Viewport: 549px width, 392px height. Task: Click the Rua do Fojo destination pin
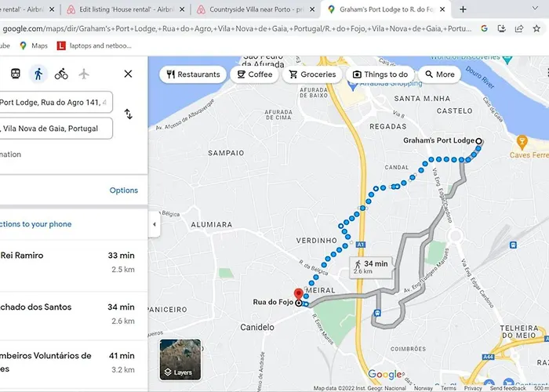point(298,294)
